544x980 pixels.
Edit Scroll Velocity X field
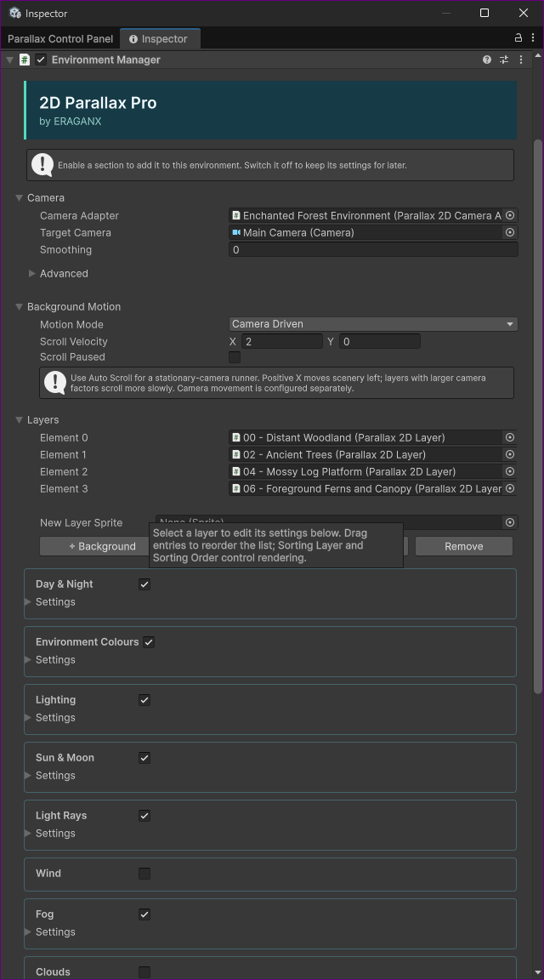[281, 342]
